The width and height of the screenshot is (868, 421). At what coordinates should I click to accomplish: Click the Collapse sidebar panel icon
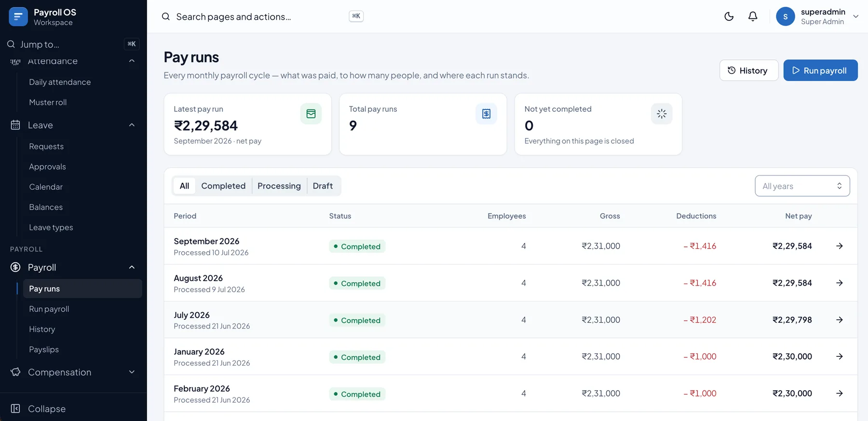point(15,408)
